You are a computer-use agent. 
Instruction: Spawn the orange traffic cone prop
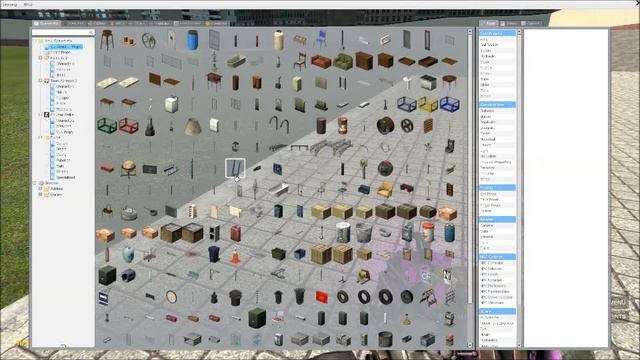[x=236, y=254]
